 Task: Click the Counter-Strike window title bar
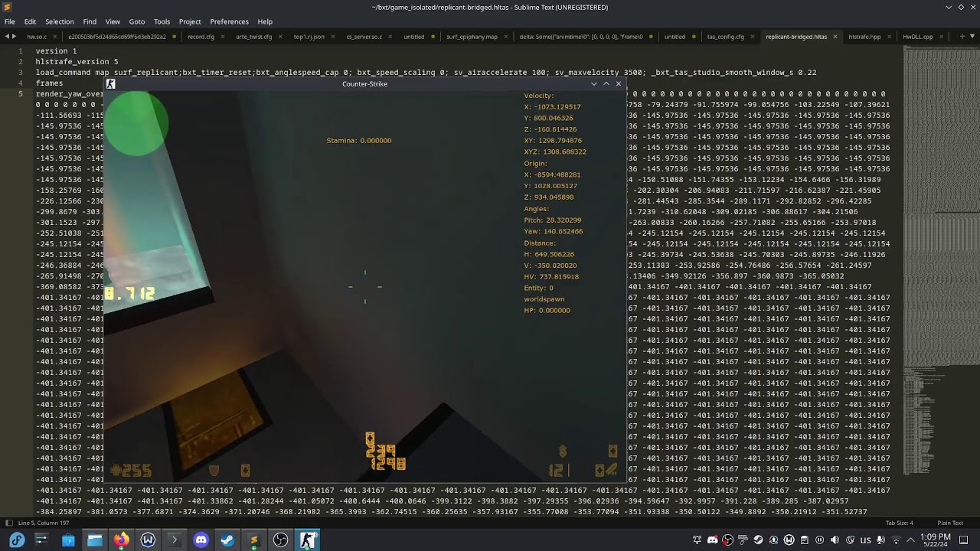pos(364,83)
